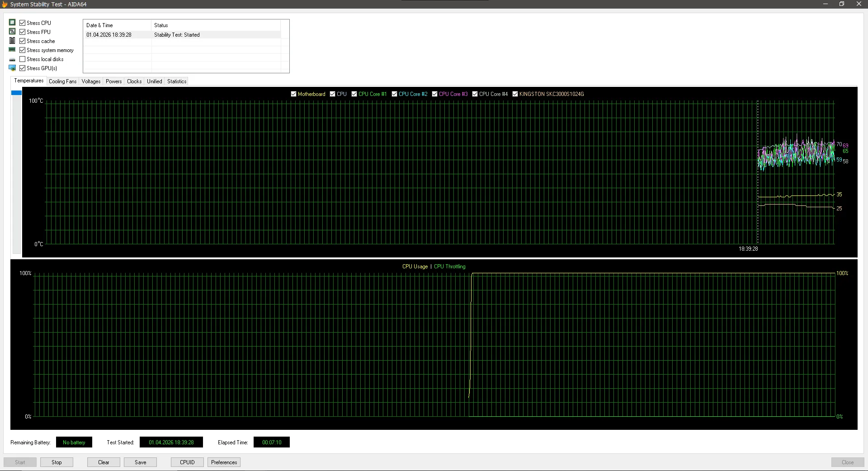Click the local disks stress icon
Viewport: 868px width, 471px height.
click(12, 59)
